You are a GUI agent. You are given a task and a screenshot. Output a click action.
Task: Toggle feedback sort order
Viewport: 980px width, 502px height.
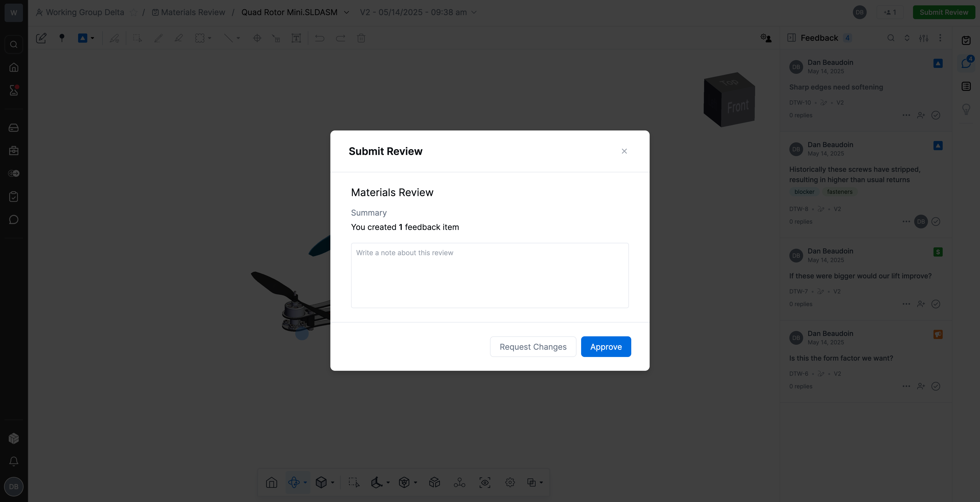click(x=907, y=38)
